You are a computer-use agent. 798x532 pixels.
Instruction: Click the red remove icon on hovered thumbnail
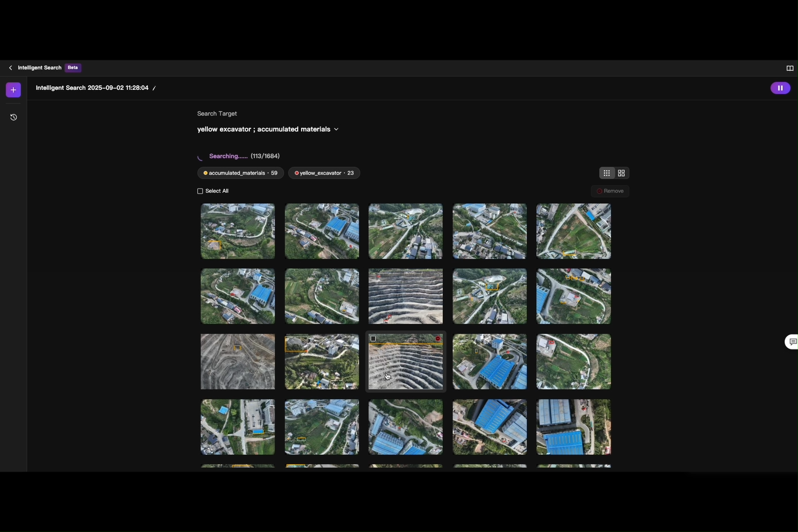coord(438,339)
